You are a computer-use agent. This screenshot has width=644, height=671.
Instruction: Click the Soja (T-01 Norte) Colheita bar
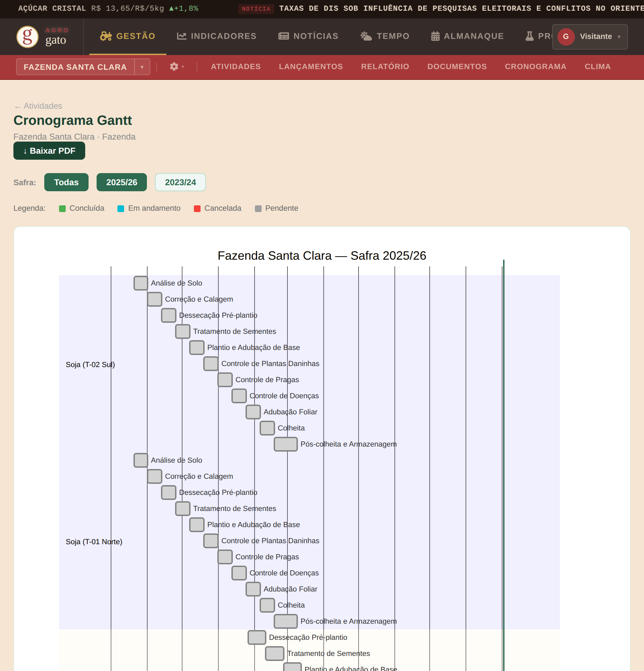pos(267,605)
